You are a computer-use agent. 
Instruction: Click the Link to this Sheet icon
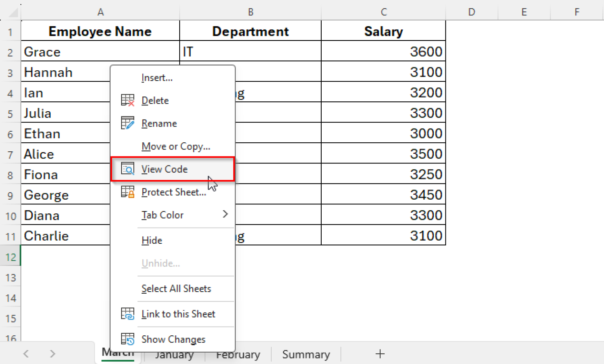click(x=127, y=314)
